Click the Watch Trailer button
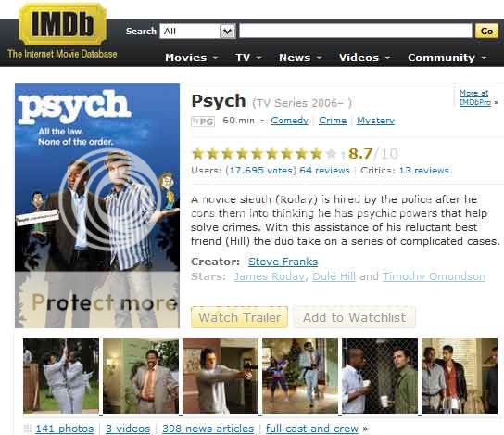 point(239,317)
